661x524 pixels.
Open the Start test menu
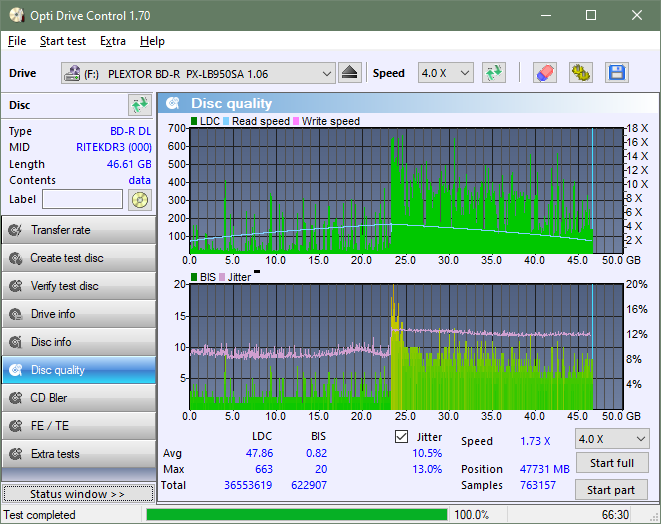pos(63,41)
